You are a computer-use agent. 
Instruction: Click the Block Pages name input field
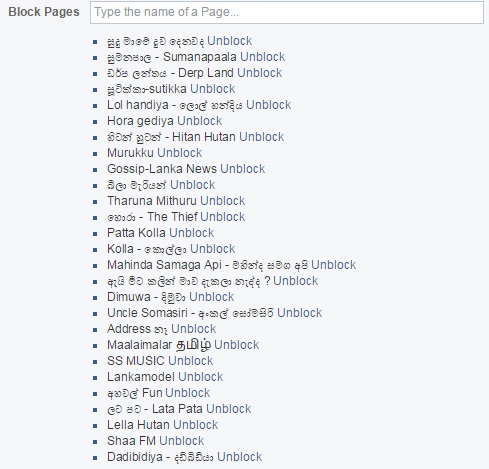(287, 12)
